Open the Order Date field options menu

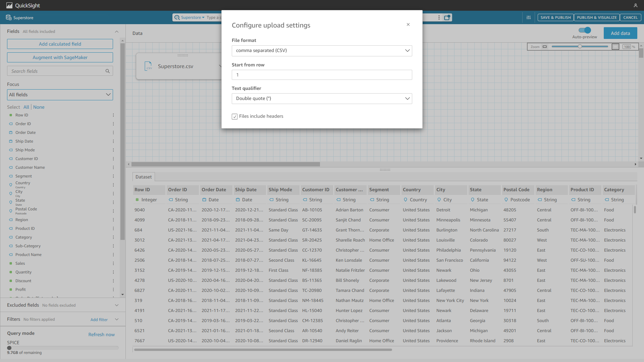pos(113,133)
